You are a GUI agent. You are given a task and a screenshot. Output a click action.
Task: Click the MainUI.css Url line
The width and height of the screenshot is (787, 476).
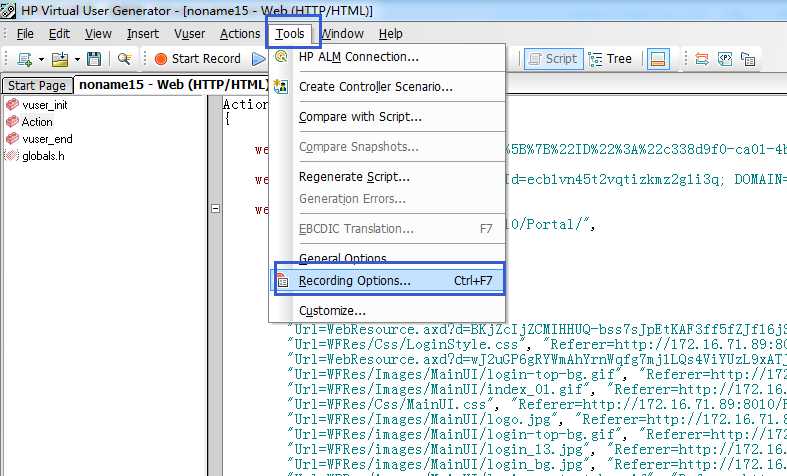(x=537, y=404)
